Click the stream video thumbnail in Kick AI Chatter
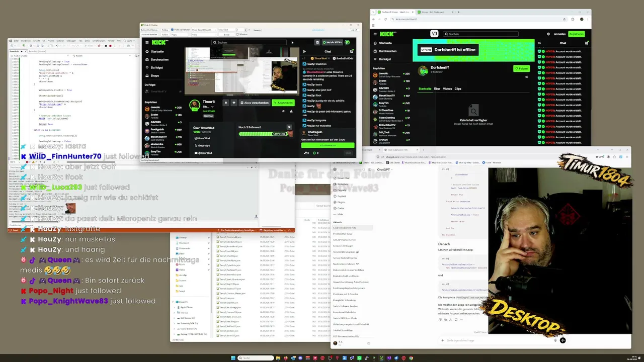 click(241, 70)
